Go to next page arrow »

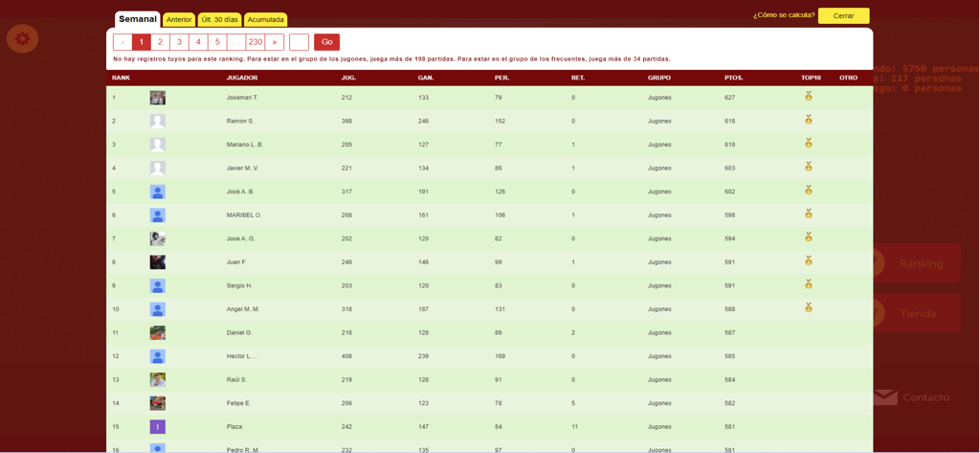[275, 42]
